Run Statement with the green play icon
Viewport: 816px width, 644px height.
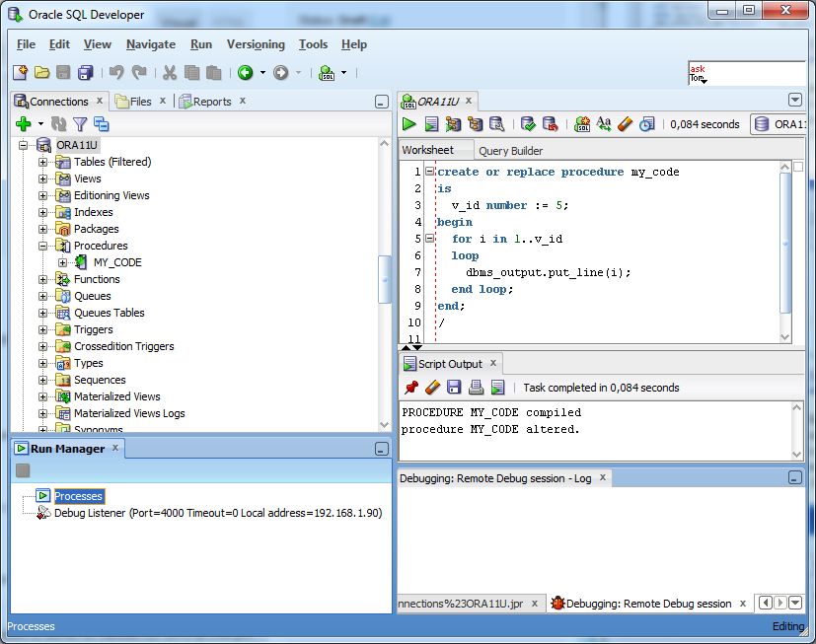[x=409, y=124]
